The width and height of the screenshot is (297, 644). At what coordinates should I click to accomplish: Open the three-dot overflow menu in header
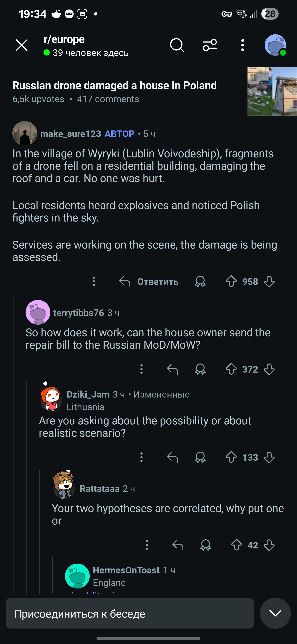tap(242, 45)
